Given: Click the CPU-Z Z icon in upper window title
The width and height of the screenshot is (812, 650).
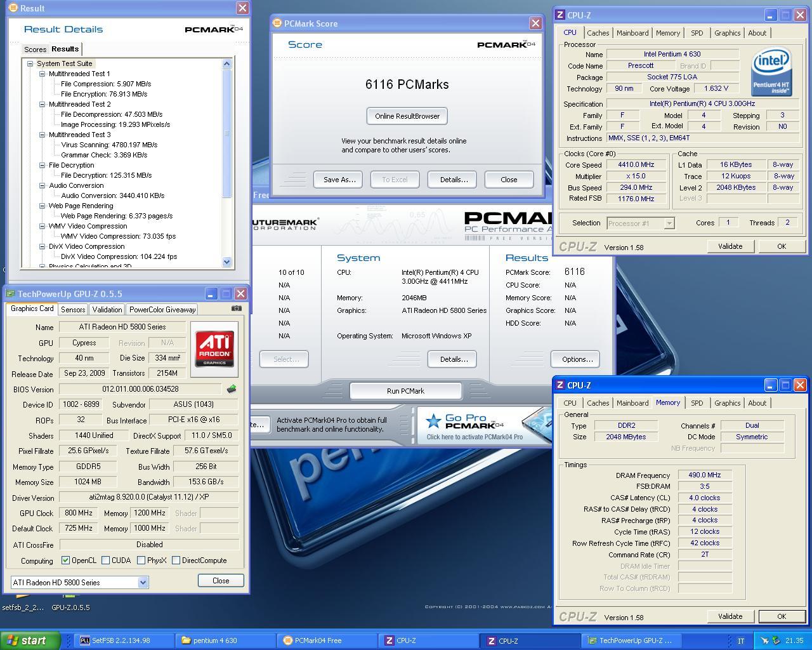Looking at the screenshot, I should (560, 15).
